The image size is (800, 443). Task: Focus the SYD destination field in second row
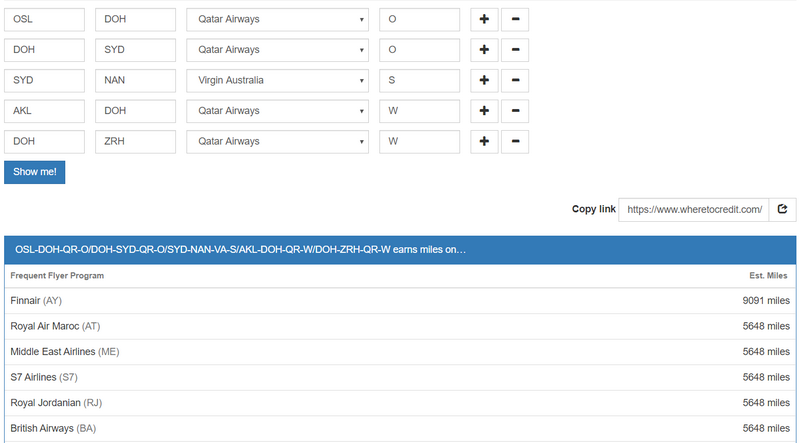(x=135, y=50)
